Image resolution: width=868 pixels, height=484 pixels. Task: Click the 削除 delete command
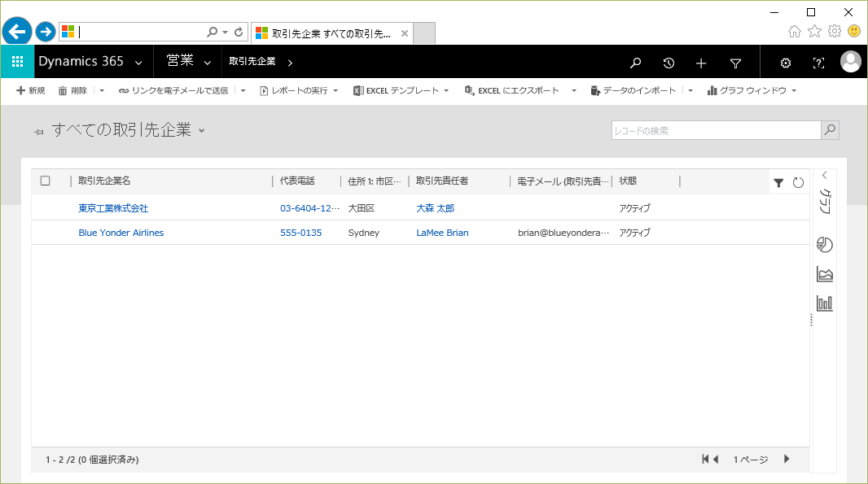[72, 91]
